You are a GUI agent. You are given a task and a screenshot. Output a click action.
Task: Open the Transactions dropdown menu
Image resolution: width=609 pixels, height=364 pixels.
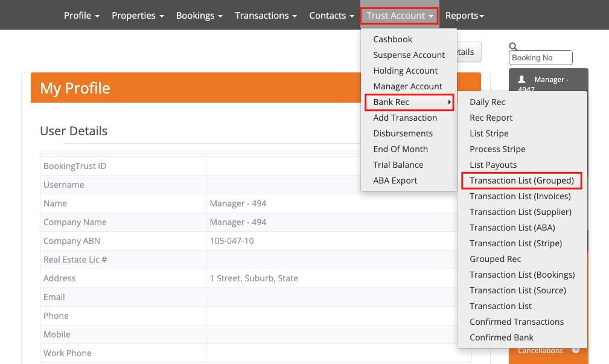266,16
